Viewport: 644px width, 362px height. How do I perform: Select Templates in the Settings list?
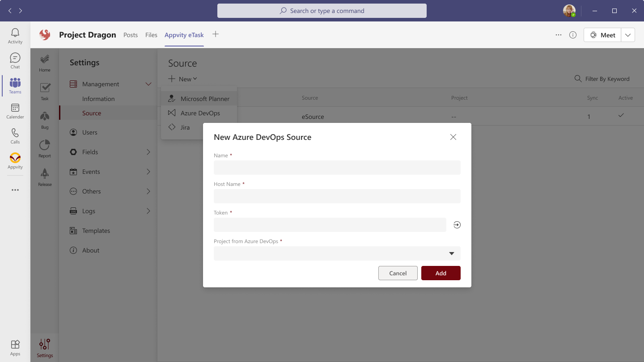(96, 231)
